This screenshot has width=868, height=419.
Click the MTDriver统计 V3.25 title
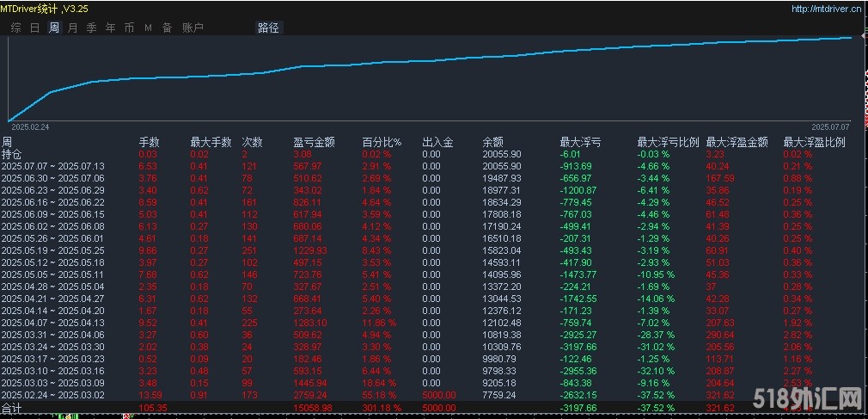[x=44, y=9]
